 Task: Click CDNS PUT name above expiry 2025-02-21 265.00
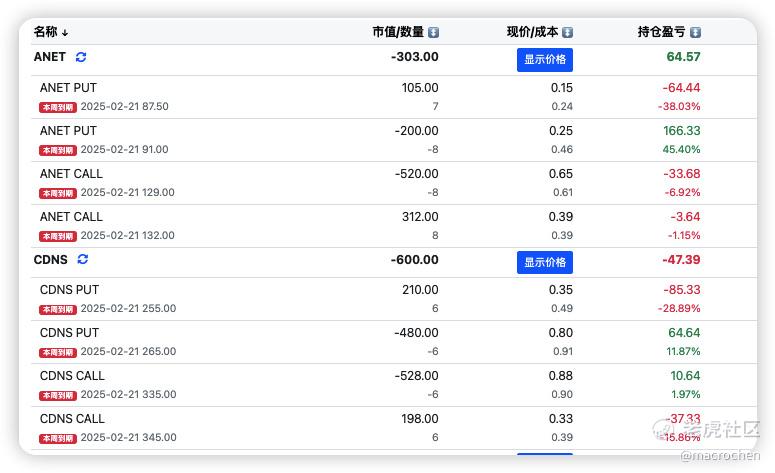click(x=69, y=333)
